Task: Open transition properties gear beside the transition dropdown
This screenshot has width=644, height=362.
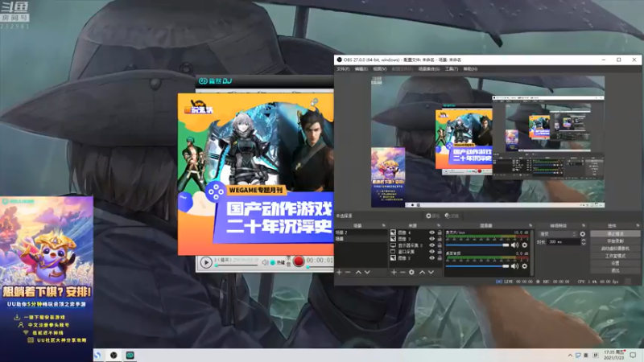Action: coord(582,234)
